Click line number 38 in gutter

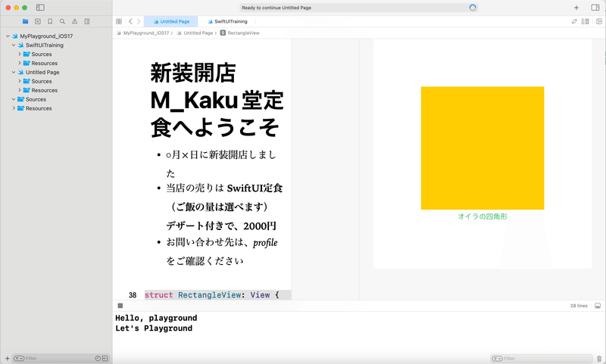point(133,295)
